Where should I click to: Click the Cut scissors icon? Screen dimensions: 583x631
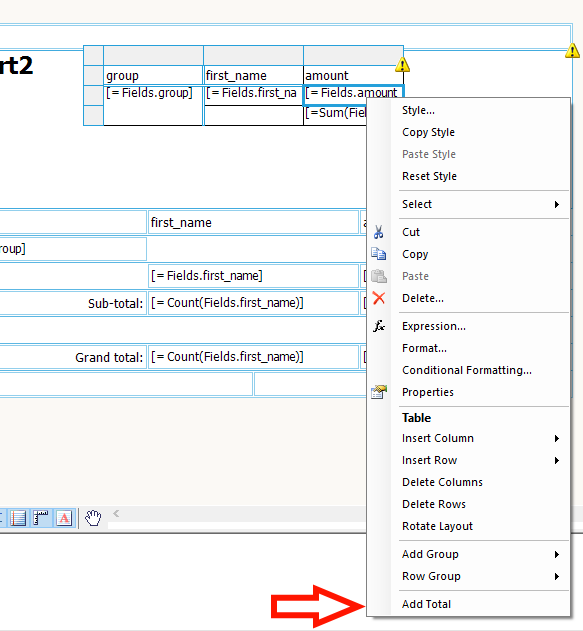click(378, 232)
